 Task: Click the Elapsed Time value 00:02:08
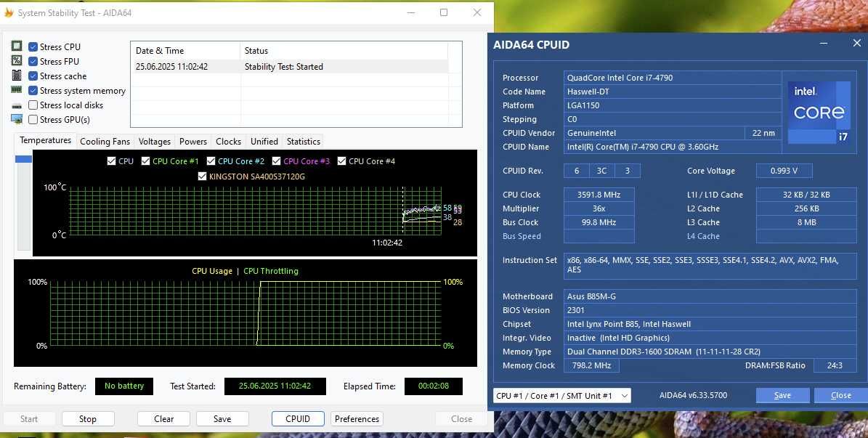434,386
